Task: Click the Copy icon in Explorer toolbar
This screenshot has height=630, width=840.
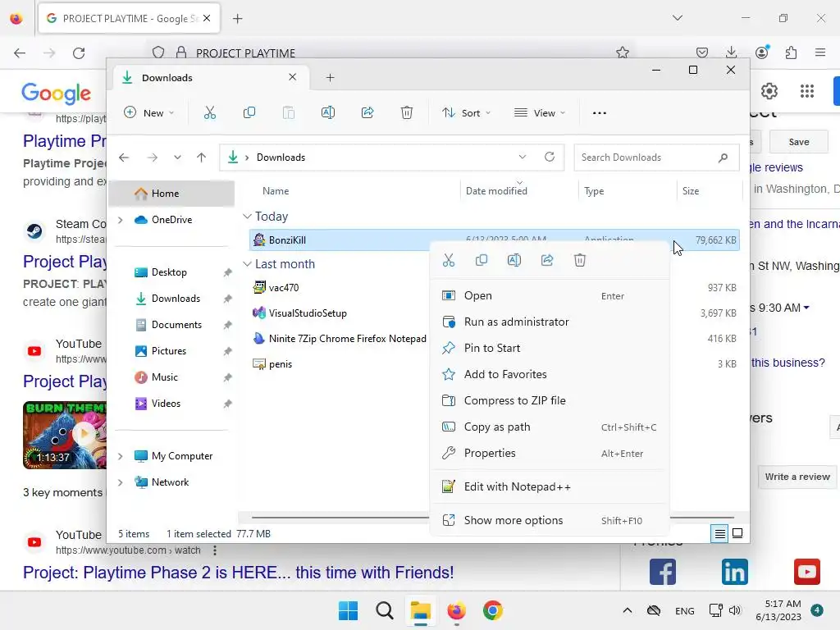Action: (249, 112)
